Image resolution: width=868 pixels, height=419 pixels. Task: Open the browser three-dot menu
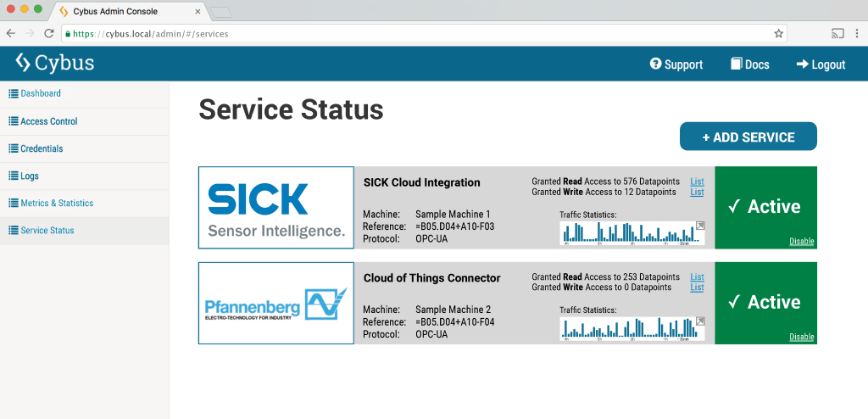(x=856, y=34)
